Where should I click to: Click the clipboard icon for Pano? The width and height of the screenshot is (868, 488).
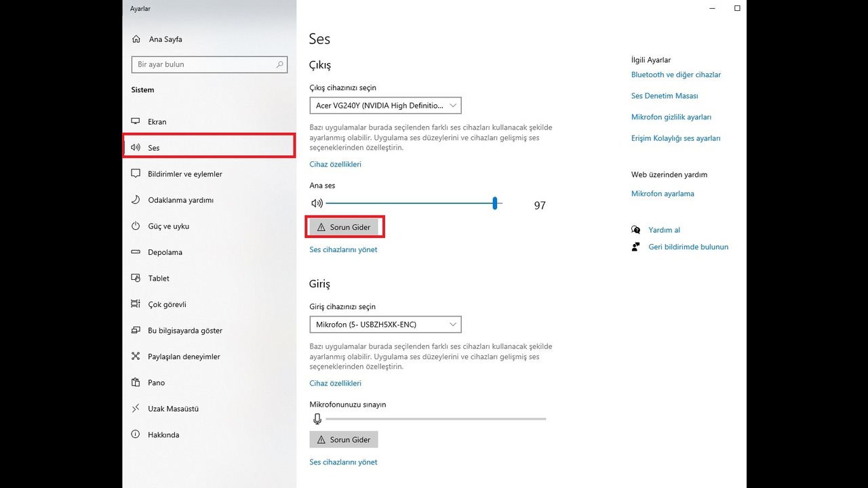[136, 383]
